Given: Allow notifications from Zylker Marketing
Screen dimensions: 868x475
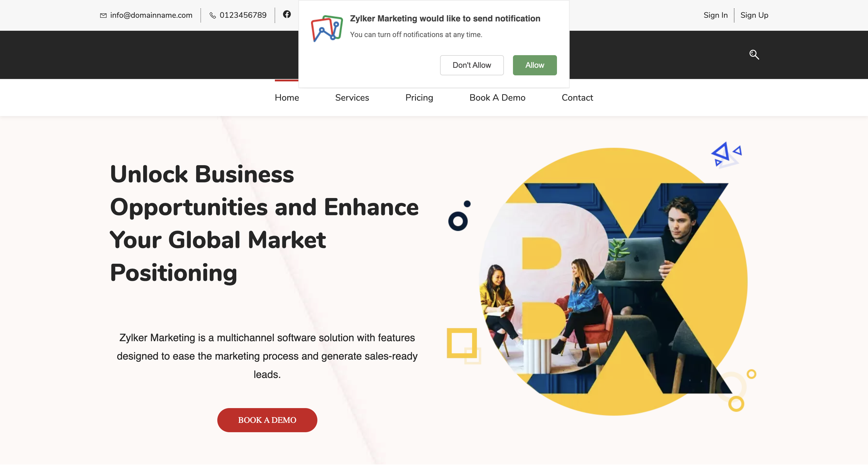Looking at the screenshot, I should click(x=535, y=65).
